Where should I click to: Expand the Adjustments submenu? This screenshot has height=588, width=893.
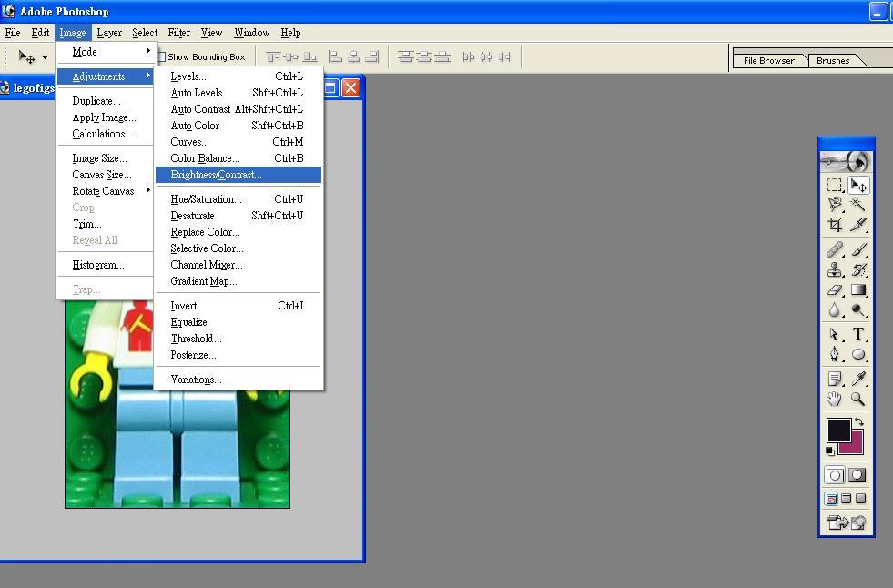coord(106,76)
